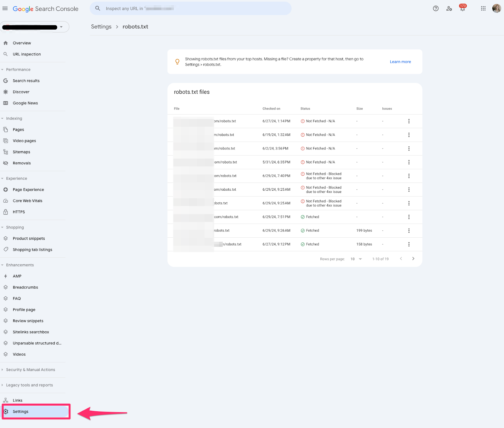Collapse the Indexing section
The width and height of the screenshot is (504, 428).
pyautogui.click(x=2, y=118)
